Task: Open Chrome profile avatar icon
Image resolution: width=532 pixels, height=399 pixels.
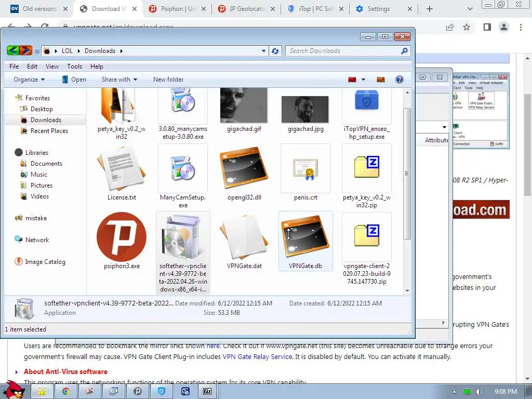Action: 504,27
